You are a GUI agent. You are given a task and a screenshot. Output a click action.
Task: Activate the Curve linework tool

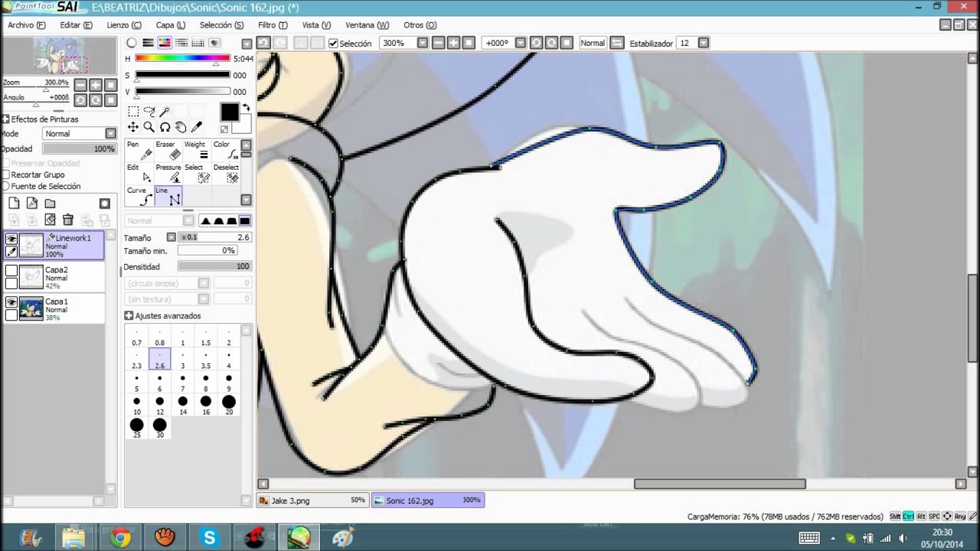coord(139,196)
